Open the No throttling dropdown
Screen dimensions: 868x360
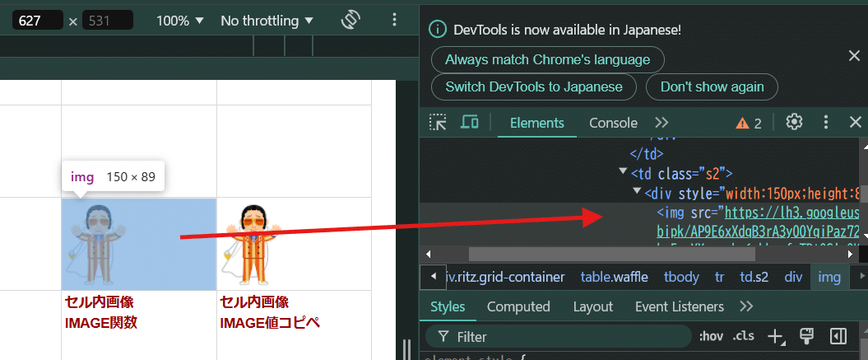[267, 21]
